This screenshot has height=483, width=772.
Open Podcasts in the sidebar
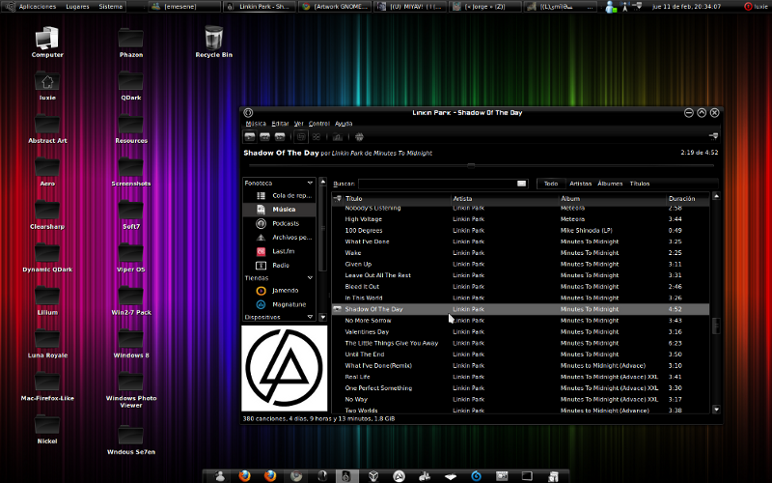coord(279,224)
